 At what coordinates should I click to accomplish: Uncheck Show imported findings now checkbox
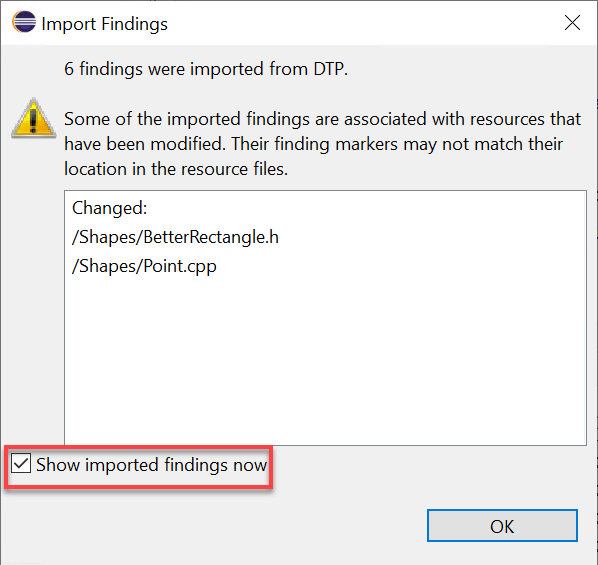21,463
